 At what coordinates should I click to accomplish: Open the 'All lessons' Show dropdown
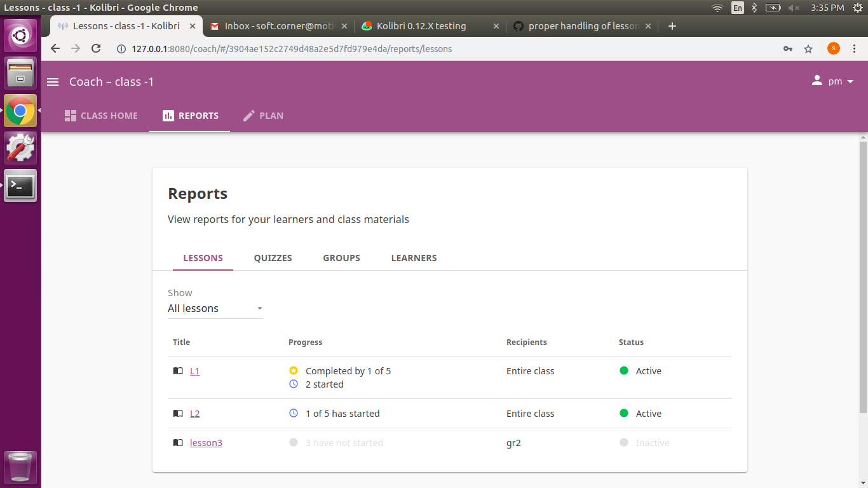(x=215, y=309)
